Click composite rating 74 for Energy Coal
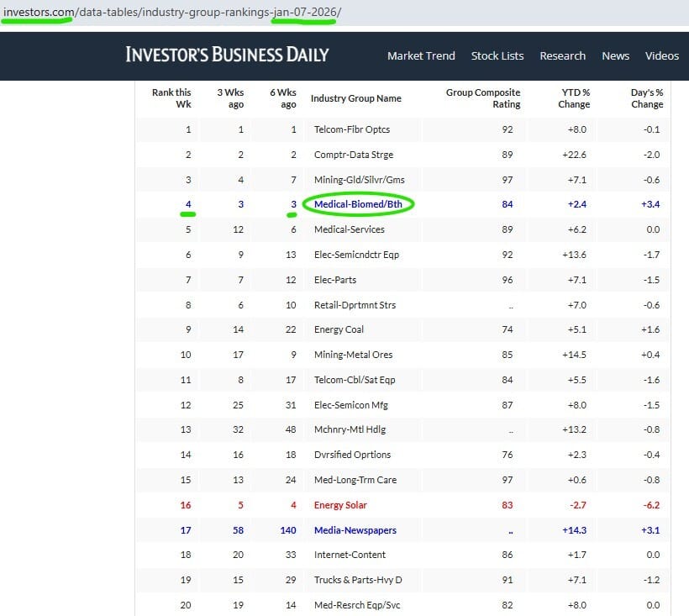 pyautogui.click(x=507, y=329)
